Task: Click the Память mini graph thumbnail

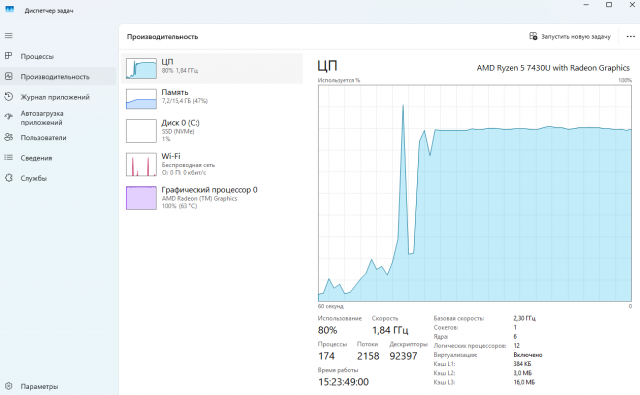Action: (x=141, y=99)
